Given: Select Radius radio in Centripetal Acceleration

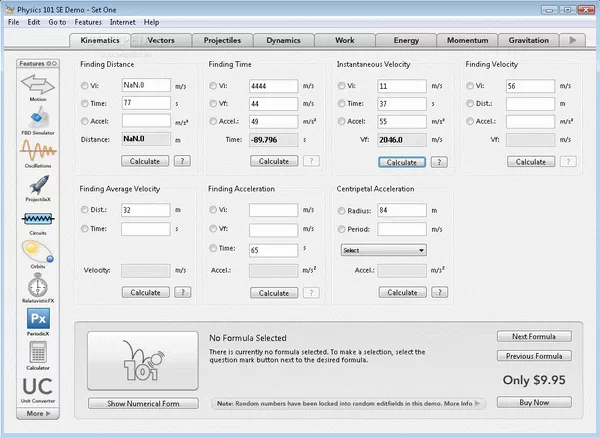Looking at the screenshot, I should tap(341, 211).
